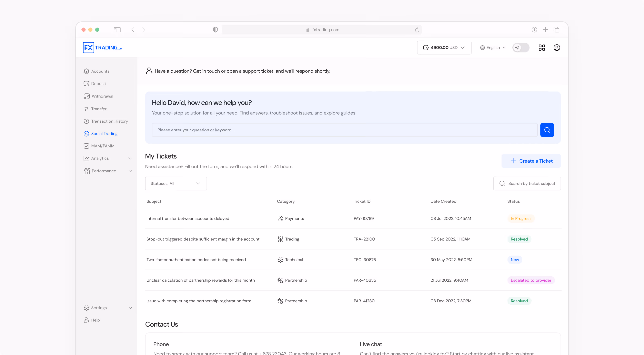The image size is (644, 355).
Task: Focus the Search by ticket subject field
Action: pos(527,183)
